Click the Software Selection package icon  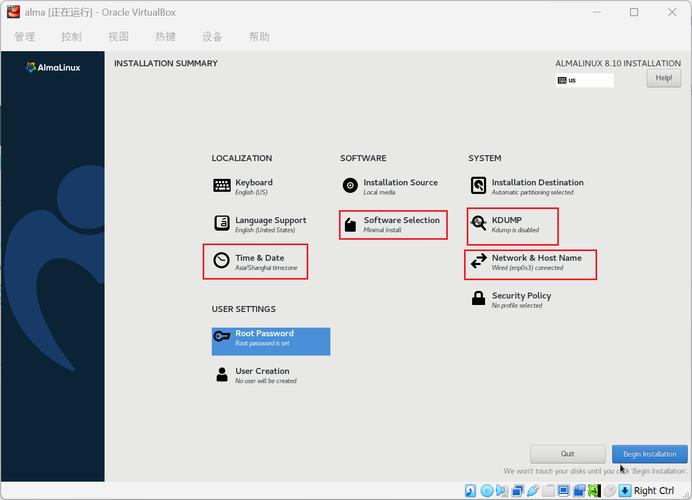[350, 225]
